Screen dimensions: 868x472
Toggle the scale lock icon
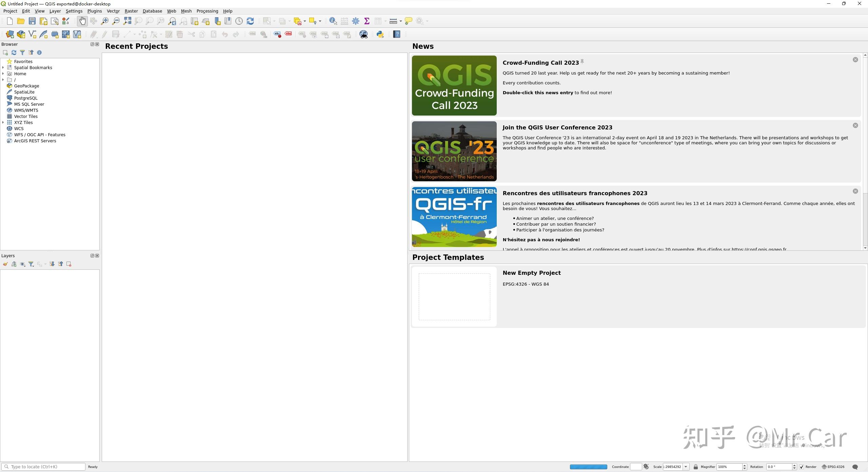(696, 467)
